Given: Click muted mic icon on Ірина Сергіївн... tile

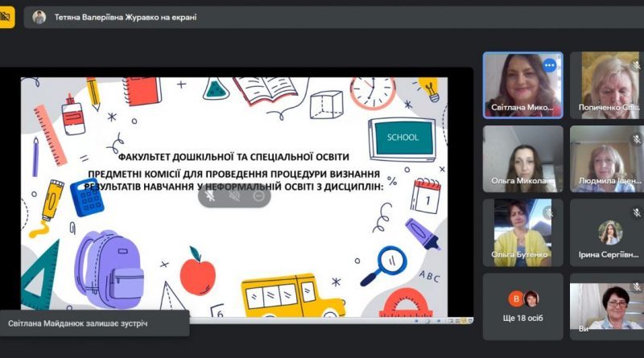Looking at the screenshot, I should (636, 212).
